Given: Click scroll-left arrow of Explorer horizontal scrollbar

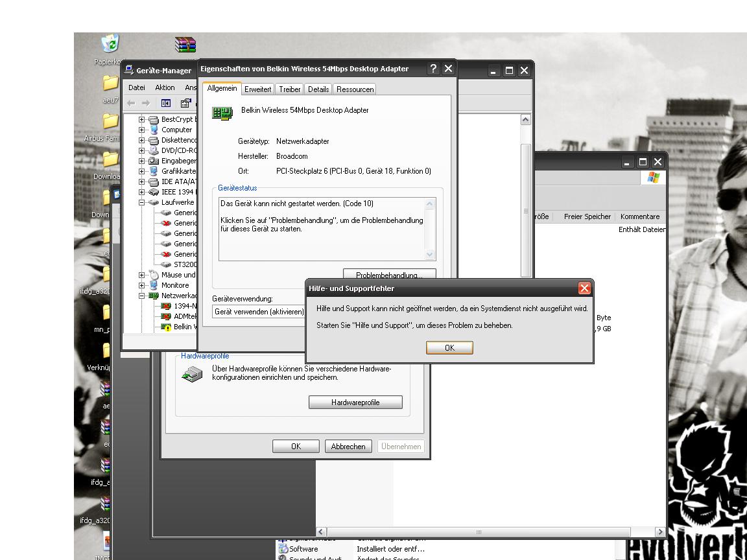Looking at the screenshot, I should pyautogui.click(x=320, y=532).
